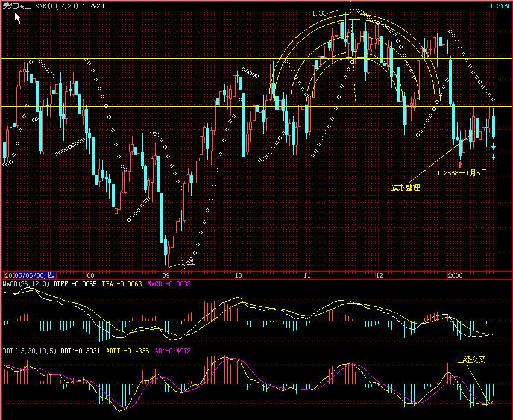The image size is (513, 420).
Task: Click the DEA:-0.0063 value
Action: tap(122, 284)
